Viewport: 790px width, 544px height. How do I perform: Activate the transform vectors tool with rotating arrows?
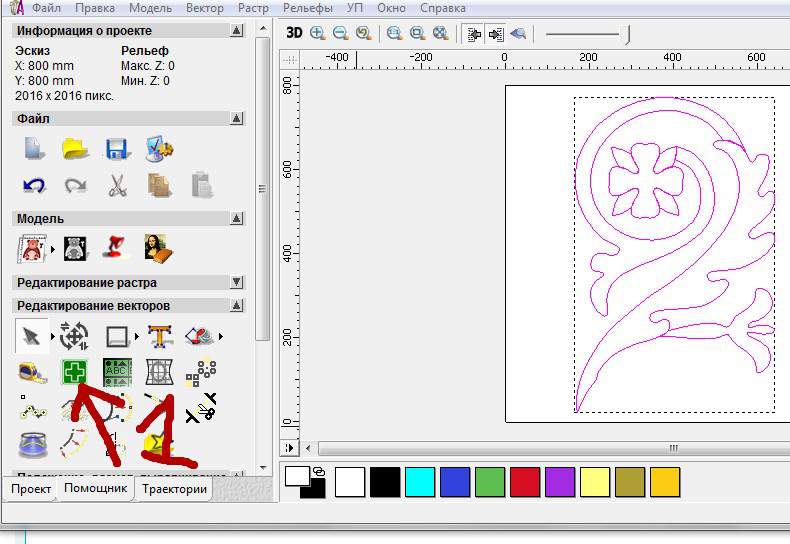[x=74, y=336]
